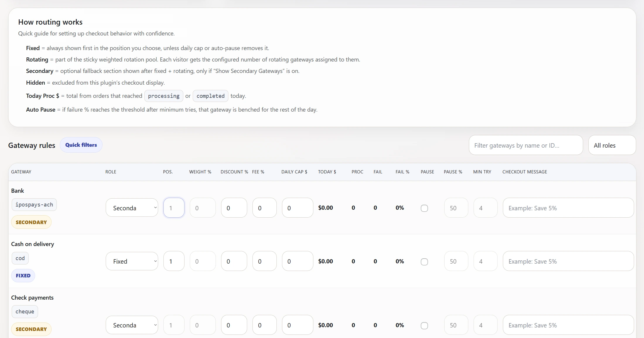
Task: Select the cheque gateway ID pill
Action: [25, 311]
